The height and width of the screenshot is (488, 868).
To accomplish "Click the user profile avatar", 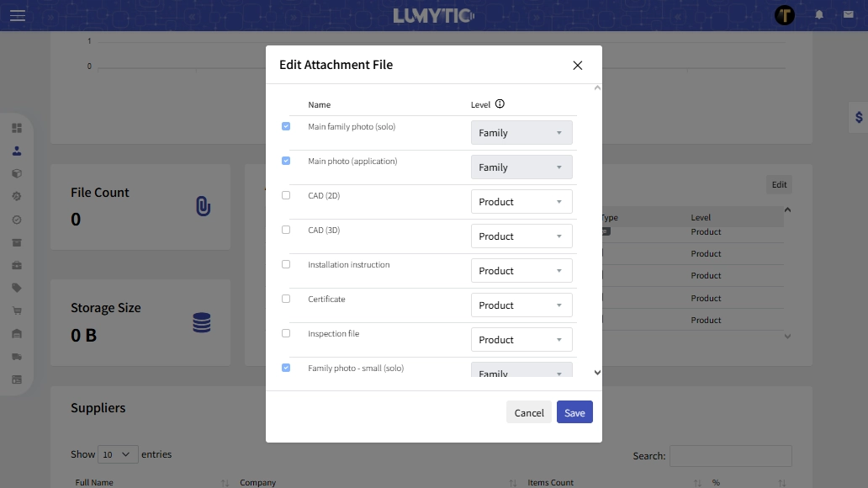I will pyautogui.click(x=784, y=15).
